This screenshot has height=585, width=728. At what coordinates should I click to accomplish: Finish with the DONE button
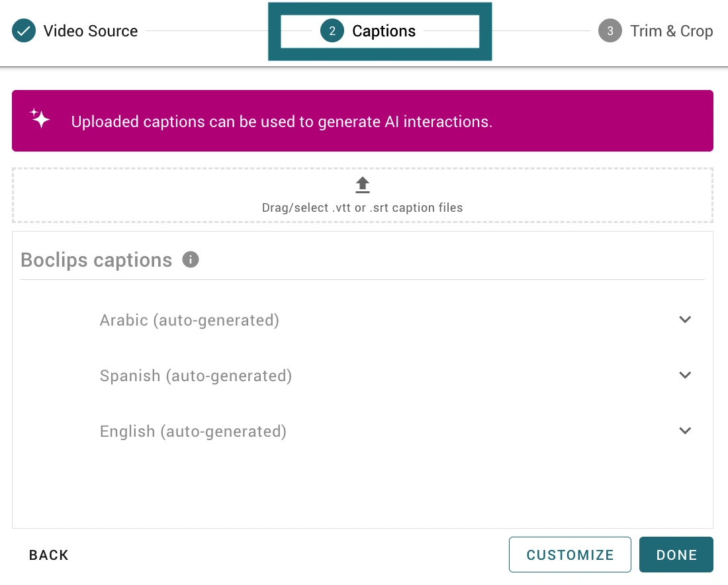(x=676, y=555)
